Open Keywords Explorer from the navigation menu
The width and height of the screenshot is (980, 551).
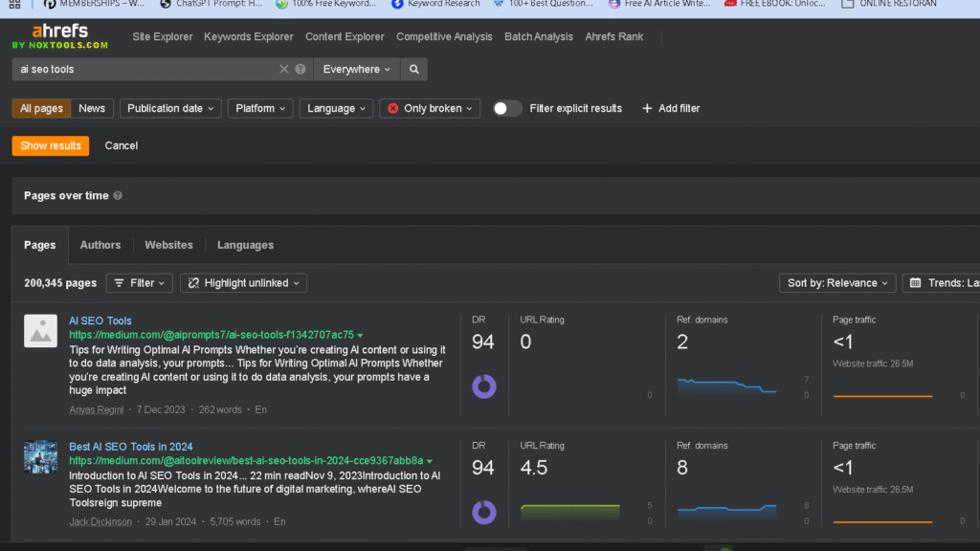248,36
